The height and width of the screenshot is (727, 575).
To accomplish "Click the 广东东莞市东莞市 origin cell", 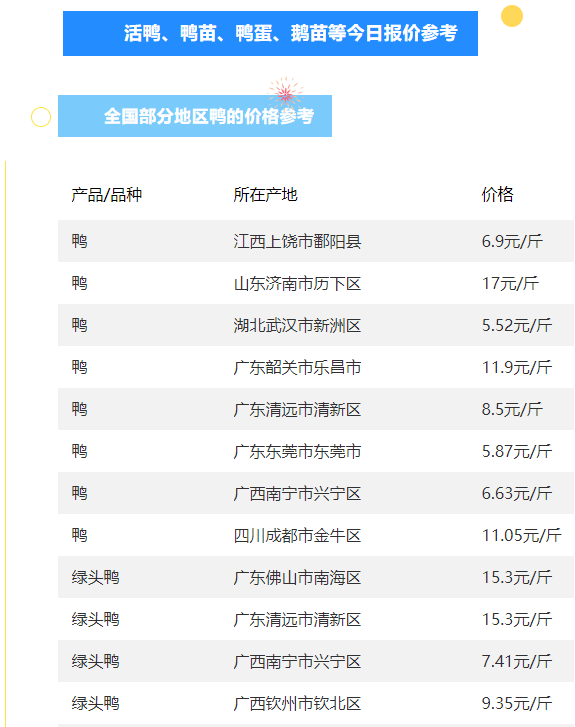I will point(297,452).
